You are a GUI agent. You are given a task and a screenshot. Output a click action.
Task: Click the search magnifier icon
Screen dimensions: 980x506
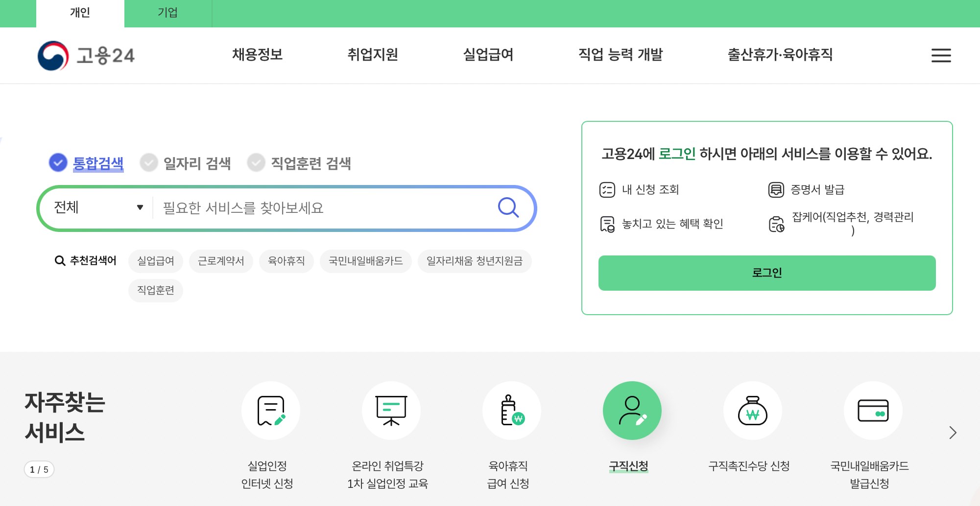tap(508, 207)
